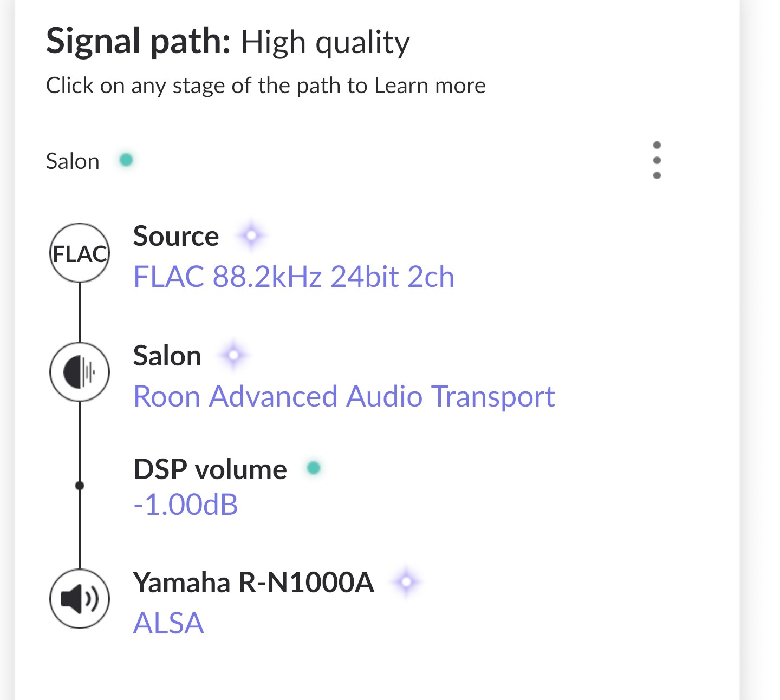Click the Roon Advanced Audio Transport text

[344, 397]
